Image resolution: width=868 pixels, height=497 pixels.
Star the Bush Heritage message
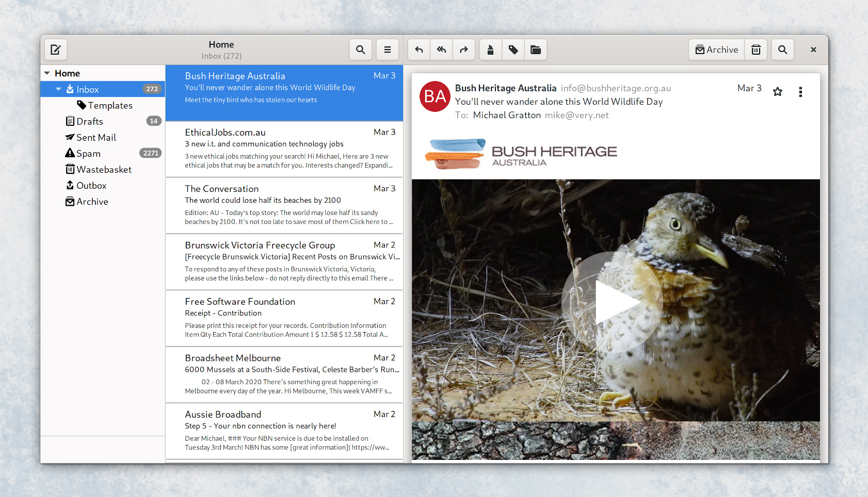778,92
